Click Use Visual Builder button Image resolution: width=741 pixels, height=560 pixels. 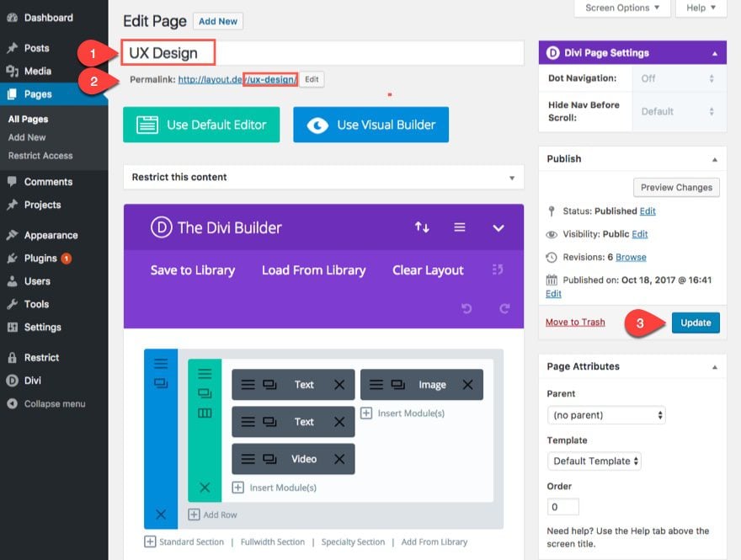pos(370,125)
